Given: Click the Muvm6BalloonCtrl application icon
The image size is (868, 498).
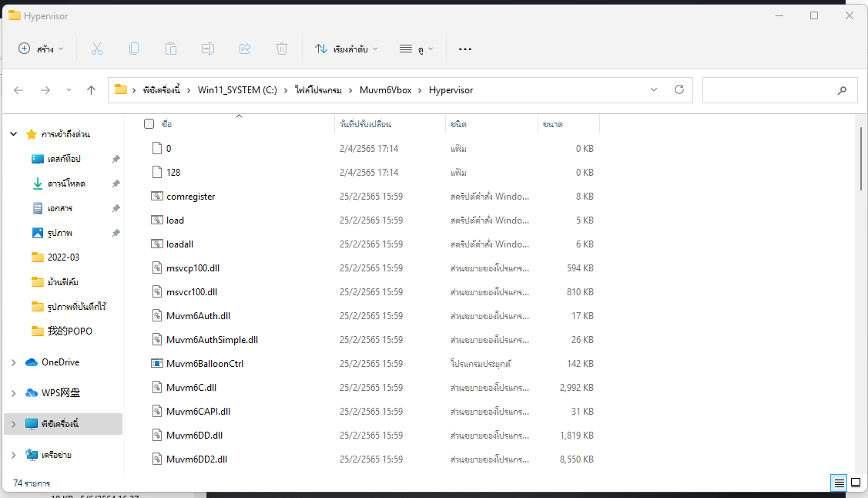Looking at the screenshot, I should pyautogui.click(x=157, y=363).
